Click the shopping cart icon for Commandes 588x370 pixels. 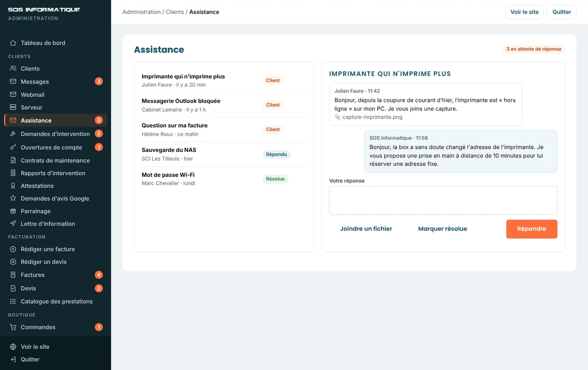(x=13, y=327)
